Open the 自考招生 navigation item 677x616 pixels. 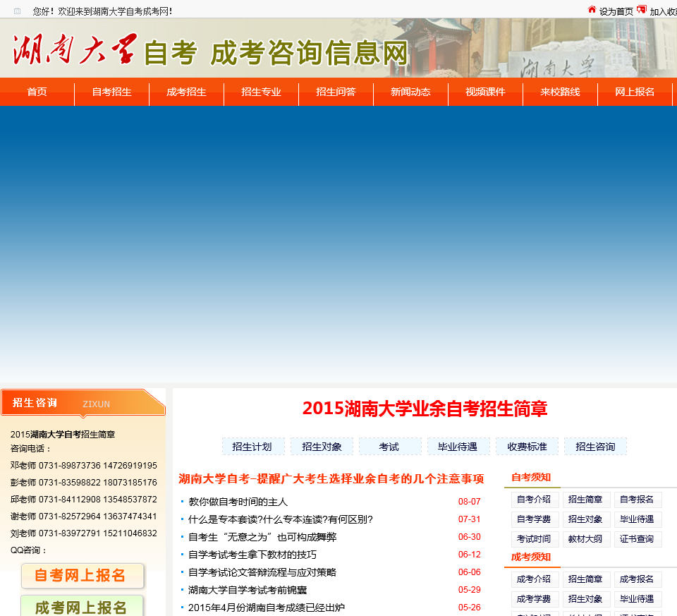point(112,92)
